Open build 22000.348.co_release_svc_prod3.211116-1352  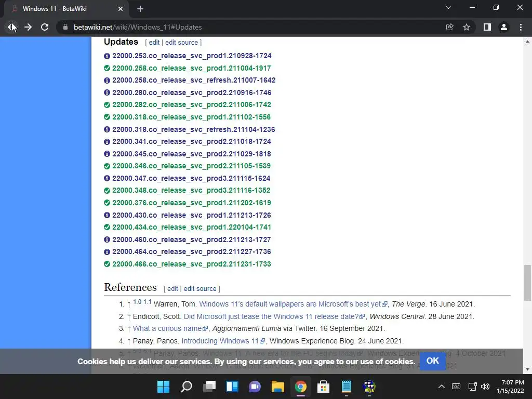pyautogui.click(x=191, y=190)
